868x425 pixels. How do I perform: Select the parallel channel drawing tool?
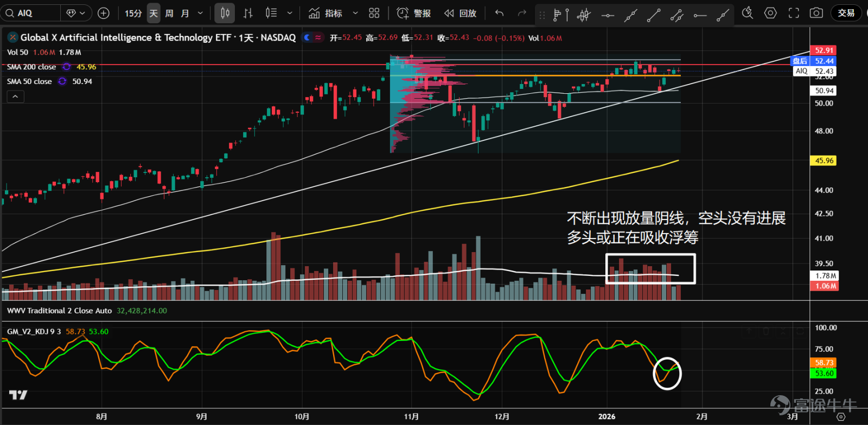(676, 15)
